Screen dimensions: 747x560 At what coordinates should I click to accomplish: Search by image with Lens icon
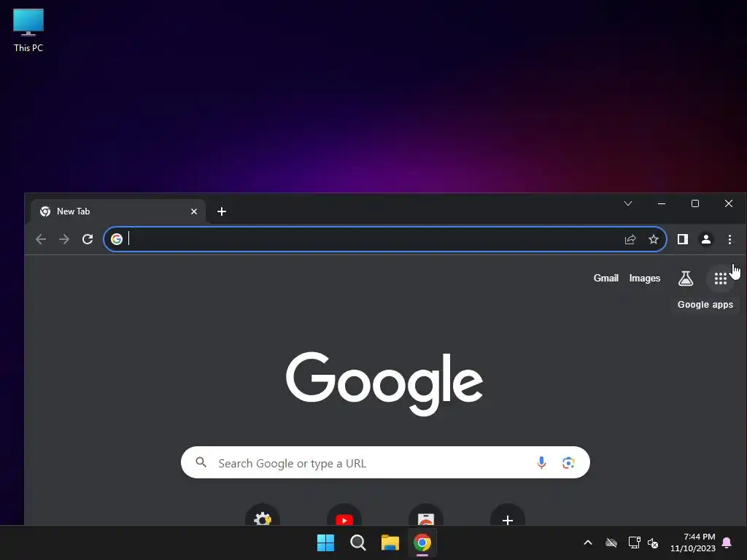(568, 462)
